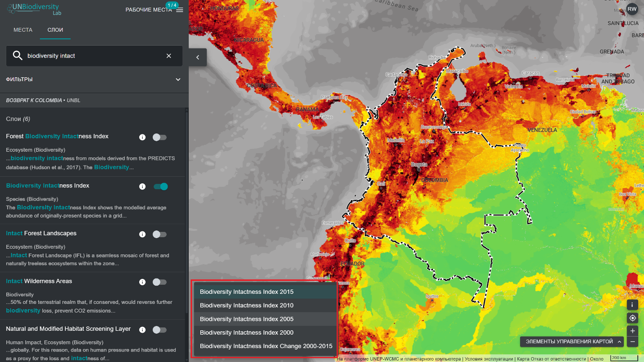Clear the biodiversity intact search text
644x362 pixels.
[169, 56]
